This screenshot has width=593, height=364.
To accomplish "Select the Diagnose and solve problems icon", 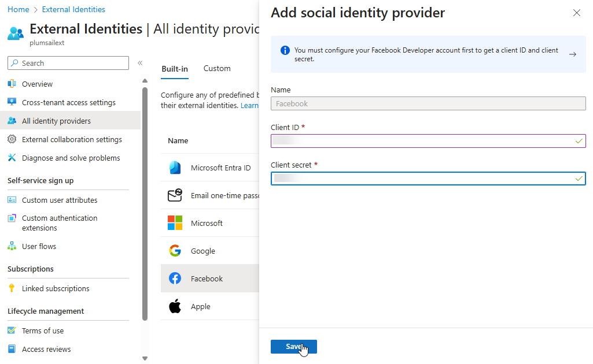I will 12,158.
